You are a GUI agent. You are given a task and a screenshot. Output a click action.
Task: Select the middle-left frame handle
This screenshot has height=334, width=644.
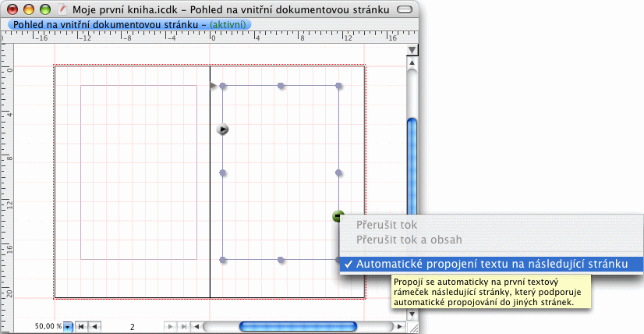pyautogui.click(x=223, y=172)
